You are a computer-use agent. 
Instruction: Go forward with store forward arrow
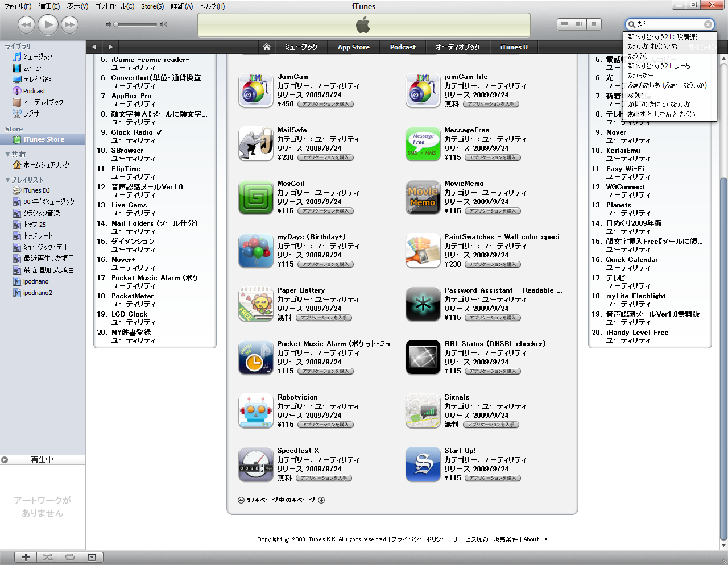[x=110, y=47]
